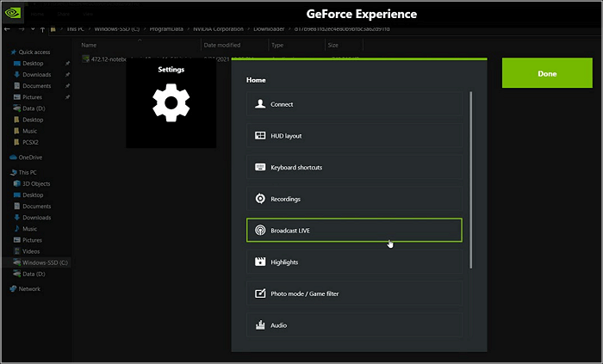The height and width of the screenshot is (364, 603).
Task: Click the Broadcast LIVE antenna icon
Action: (x=260, y=230)
